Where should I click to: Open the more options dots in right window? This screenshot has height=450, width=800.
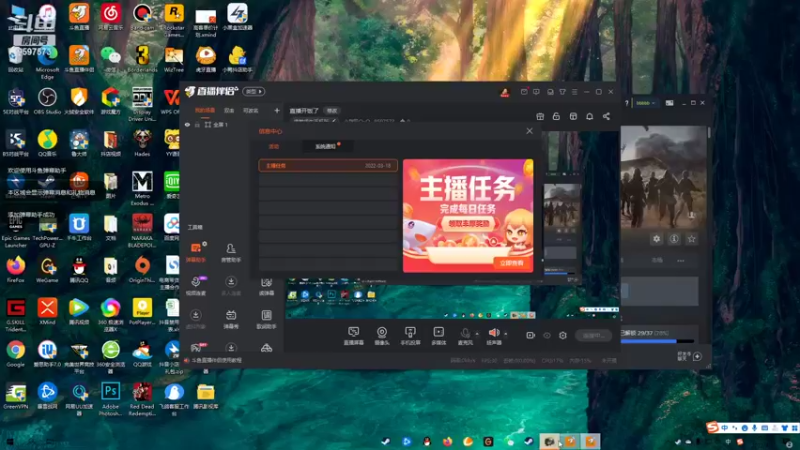click(x=681, y=261)
